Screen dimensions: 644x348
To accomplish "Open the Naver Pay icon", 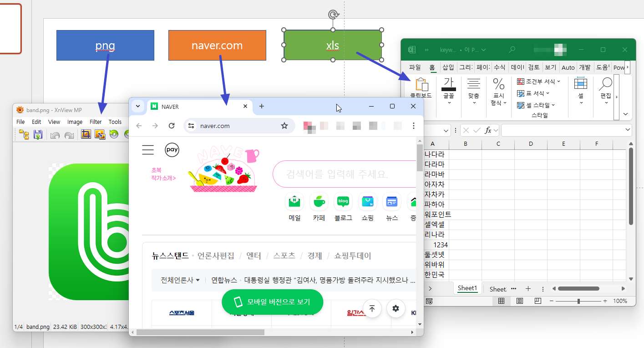I will click(x=172, y=150).
